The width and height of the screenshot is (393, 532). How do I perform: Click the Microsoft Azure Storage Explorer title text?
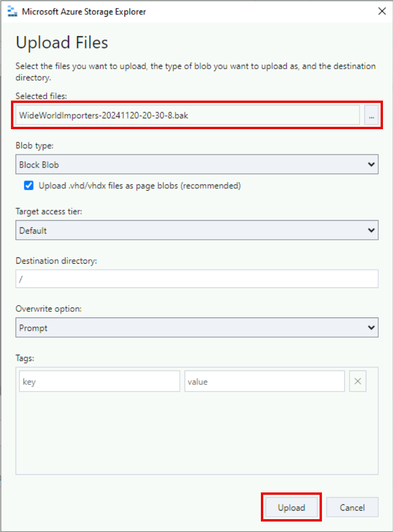(84, 11)
